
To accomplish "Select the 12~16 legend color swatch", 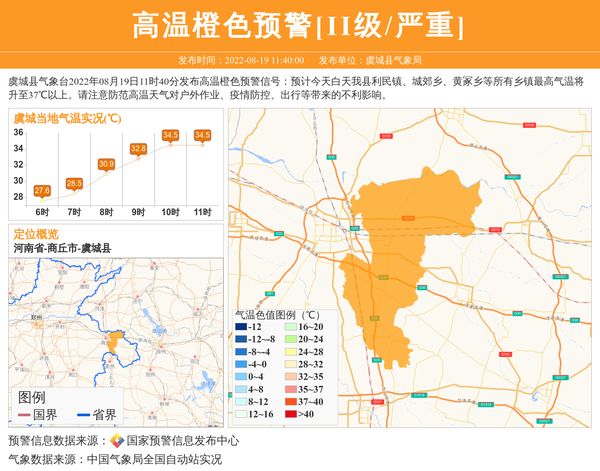I will [241, 414].
